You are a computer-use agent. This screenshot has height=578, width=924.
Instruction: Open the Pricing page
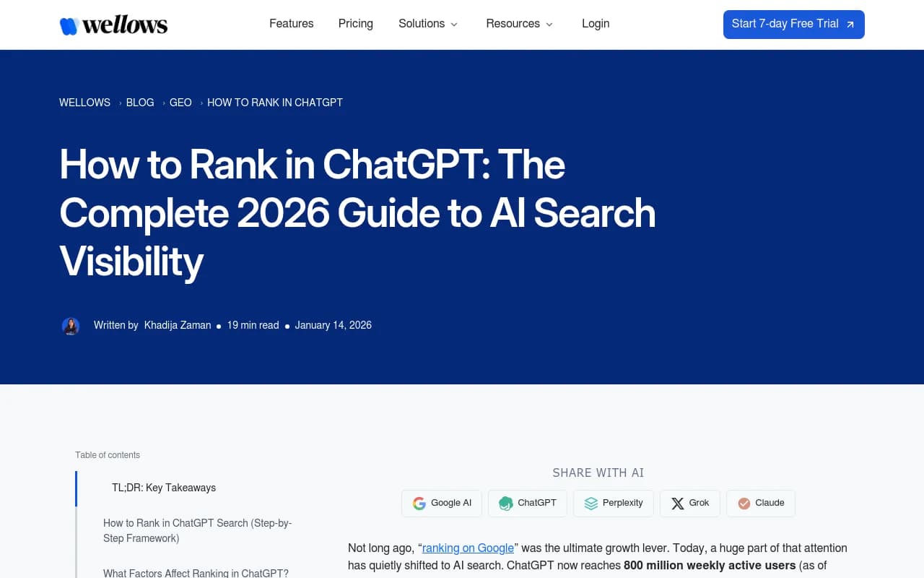pyautogui.click(x=355, y=24)
